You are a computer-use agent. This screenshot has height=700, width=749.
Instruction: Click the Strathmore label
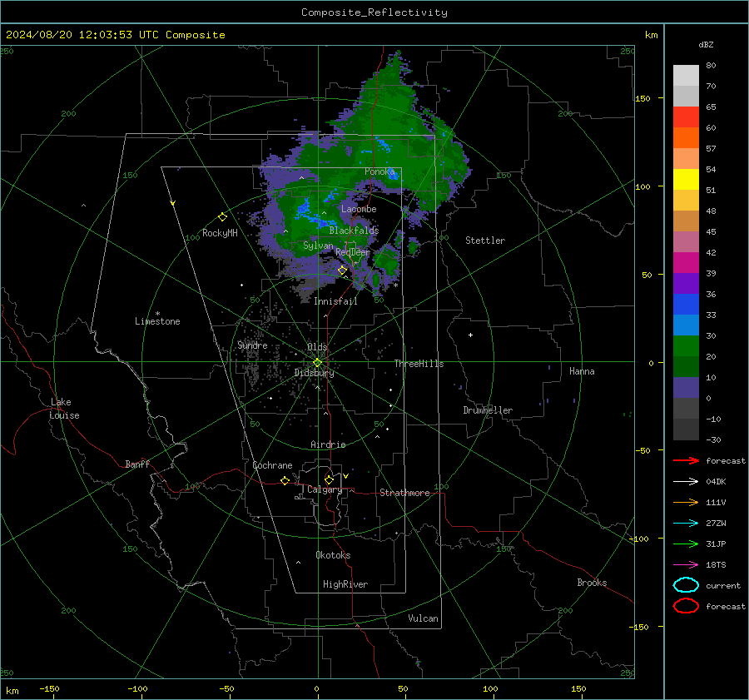pyautogui.click(x=404, y=493)
